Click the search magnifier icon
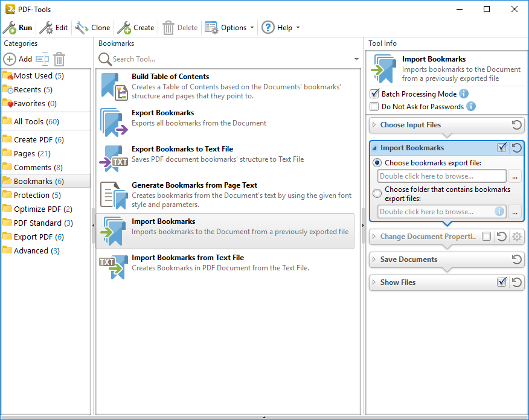Image resolution: width=529 pixels, height=420 pixels. (x=105, y=59)
